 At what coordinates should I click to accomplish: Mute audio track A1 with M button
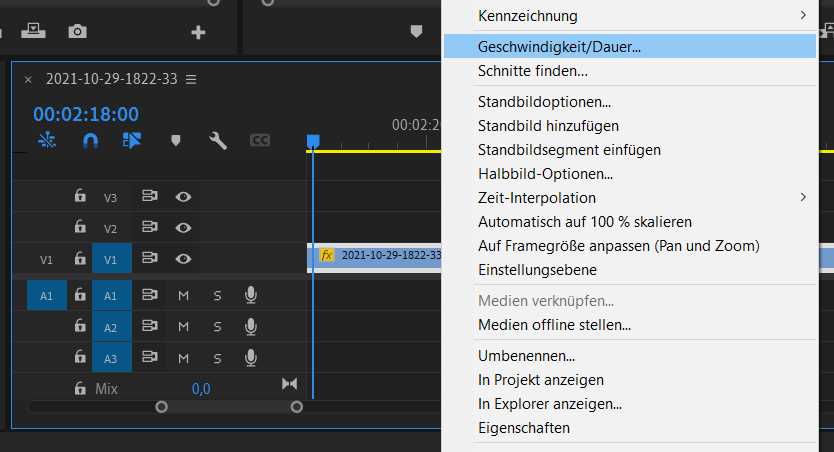(183, 295)
